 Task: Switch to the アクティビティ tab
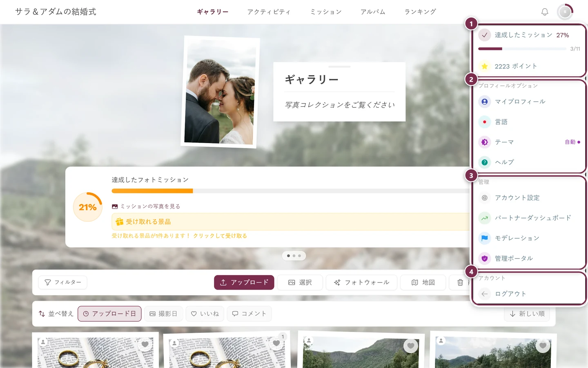[269, 12]
